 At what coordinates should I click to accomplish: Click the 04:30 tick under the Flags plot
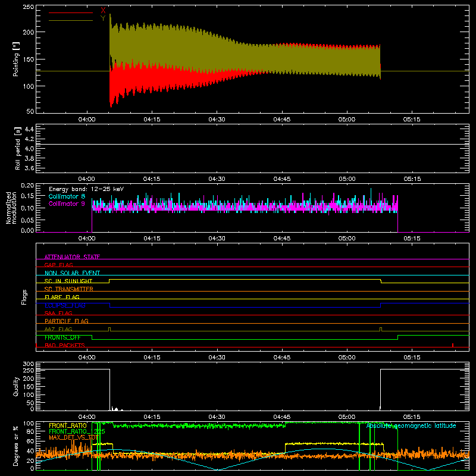[x=217, y=358]
